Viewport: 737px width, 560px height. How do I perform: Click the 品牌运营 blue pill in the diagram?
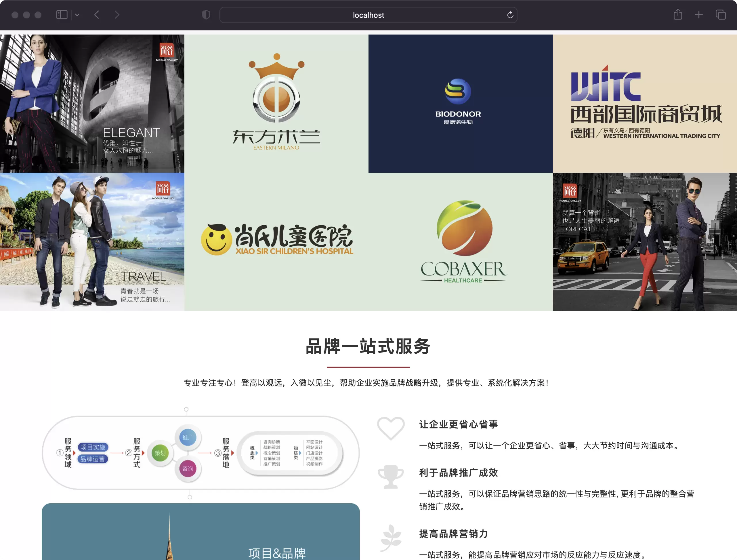pyautogui.click(x=93, y=459)
